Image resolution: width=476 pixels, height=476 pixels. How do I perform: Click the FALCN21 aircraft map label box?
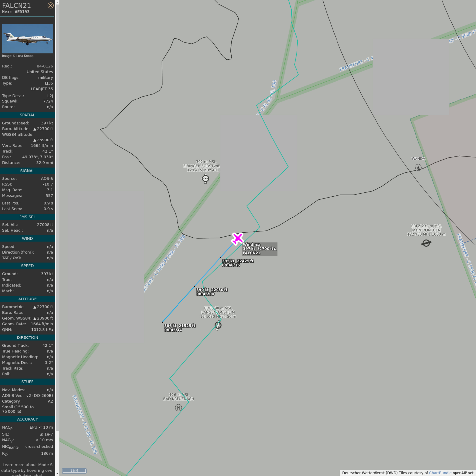pos(259,249)
